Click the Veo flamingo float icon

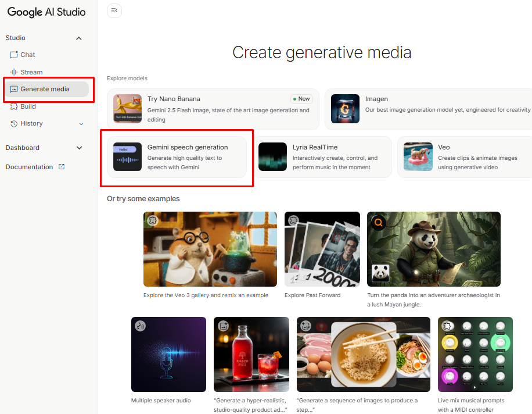418,156
